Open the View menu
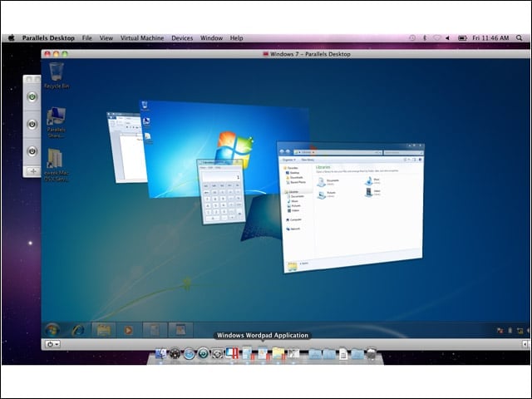This screenshot has height=399, width=532. click(x=106, y=38)
